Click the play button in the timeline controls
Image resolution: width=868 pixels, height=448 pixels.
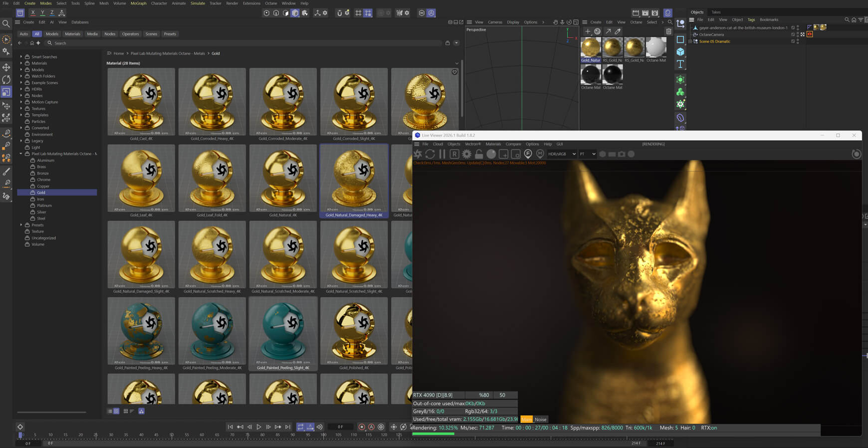[259, 427]
